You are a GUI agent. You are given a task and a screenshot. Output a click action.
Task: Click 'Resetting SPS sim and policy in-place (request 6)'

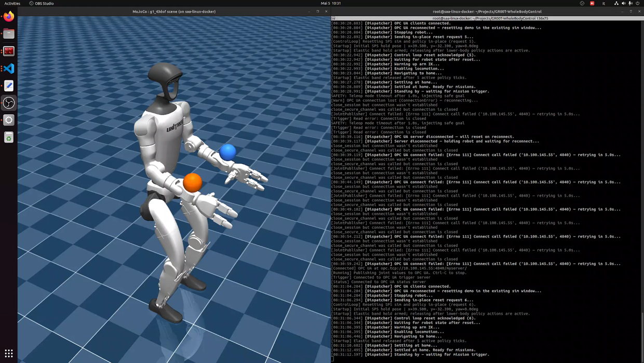[403, 305]
